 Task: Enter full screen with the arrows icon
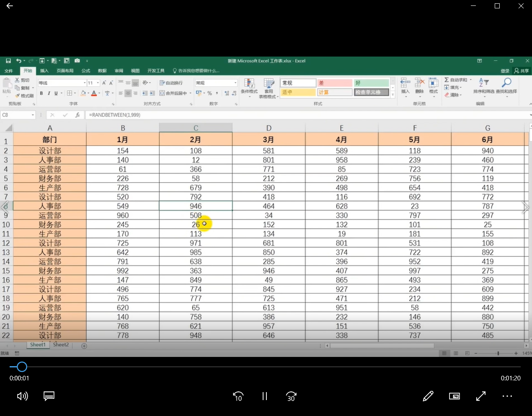click(x=481, y=396)
